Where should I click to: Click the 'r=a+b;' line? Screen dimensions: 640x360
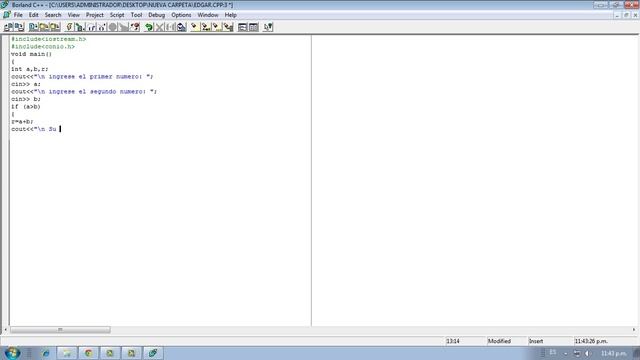[22, 122]
